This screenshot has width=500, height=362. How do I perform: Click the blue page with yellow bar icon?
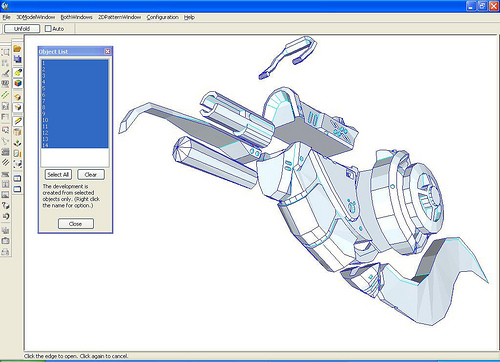tap(18, 153)
